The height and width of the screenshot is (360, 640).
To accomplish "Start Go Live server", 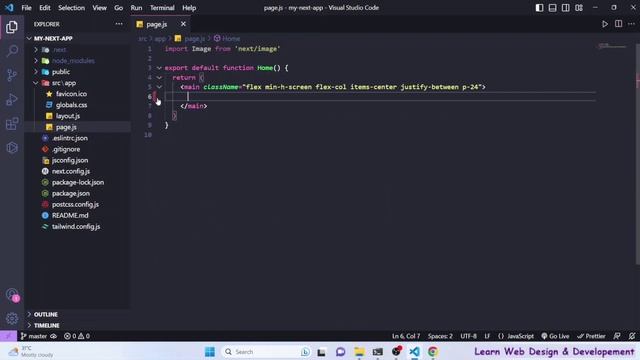I will [555, 336].
